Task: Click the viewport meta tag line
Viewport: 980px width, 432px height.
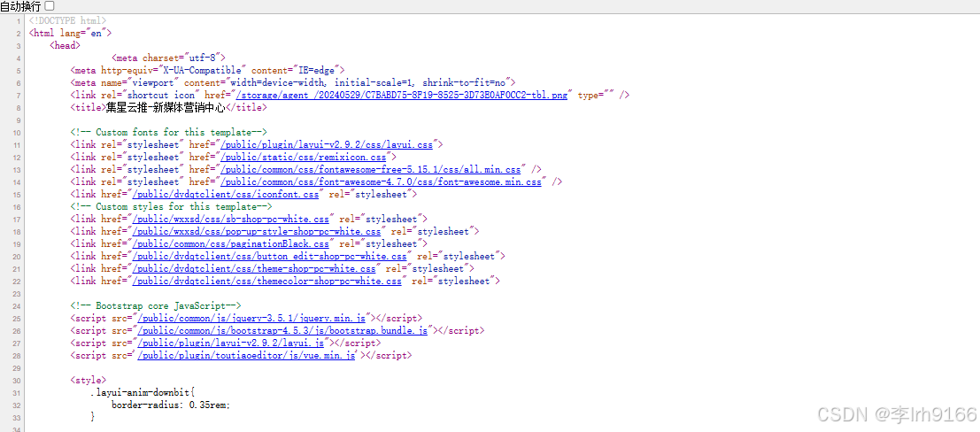Action: pyautogui.click(x=292, y=82)
